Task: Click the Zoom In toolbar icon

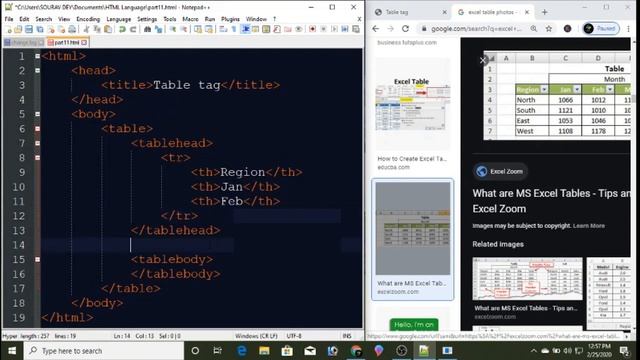Action: coord(173,29)
